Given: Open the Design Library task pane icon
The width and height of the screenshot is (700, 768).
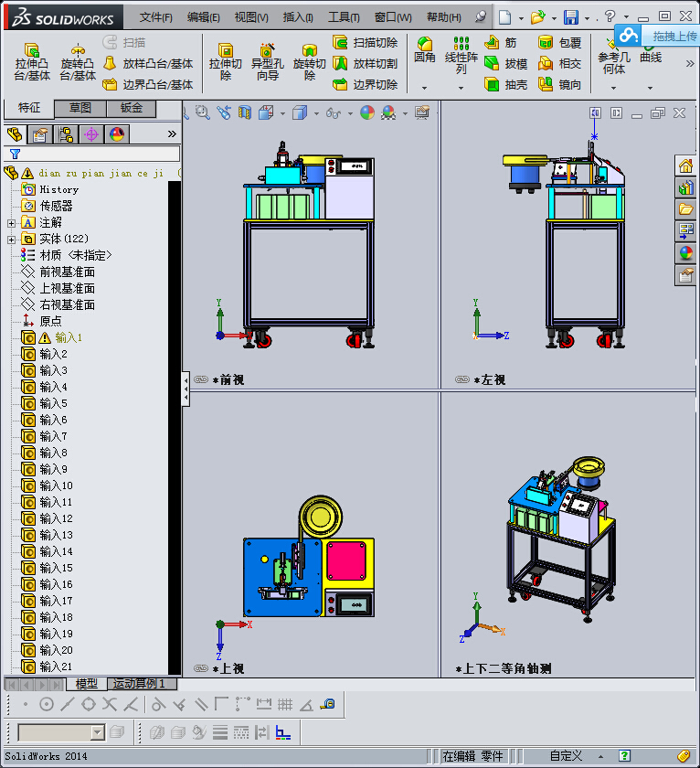Looking at the screenshot, I should click(x=685, y=188).
